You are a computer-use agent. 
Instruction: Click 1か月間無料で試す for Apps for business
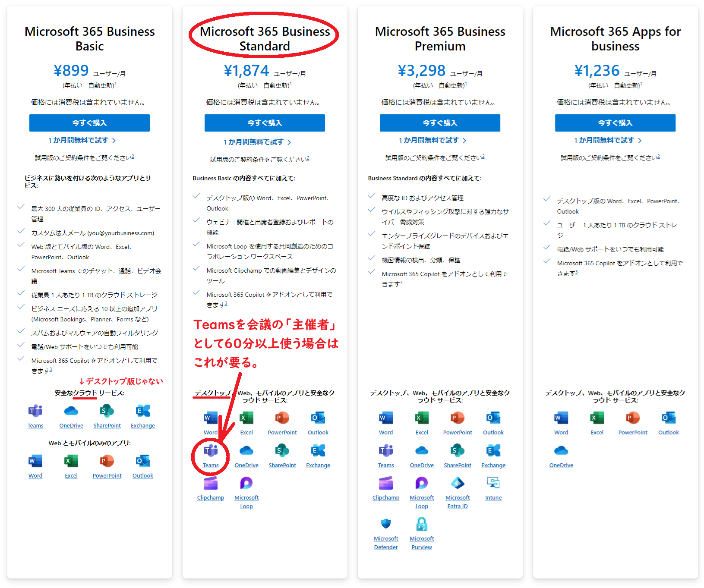(608, 141)
